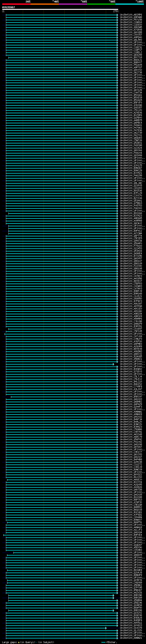This screenshot has height=644, width=146.
Task: Select the UniRef100_B9I718 label
Action: 131,58
